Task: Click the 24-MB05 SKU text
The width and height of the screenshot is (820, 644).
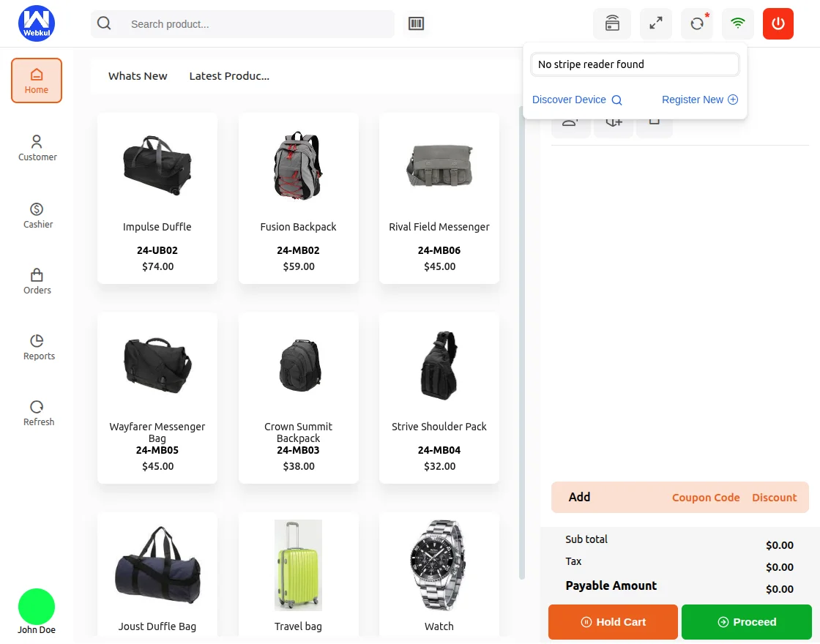Action: (x=157, y=450)
